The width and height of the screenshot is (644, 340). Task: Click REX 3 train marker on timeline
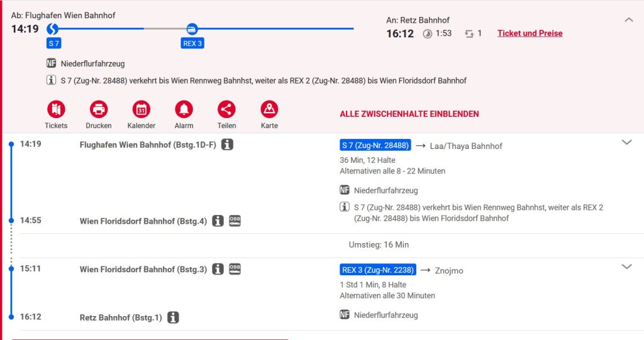pyautogui.click(x=192, y=29)
